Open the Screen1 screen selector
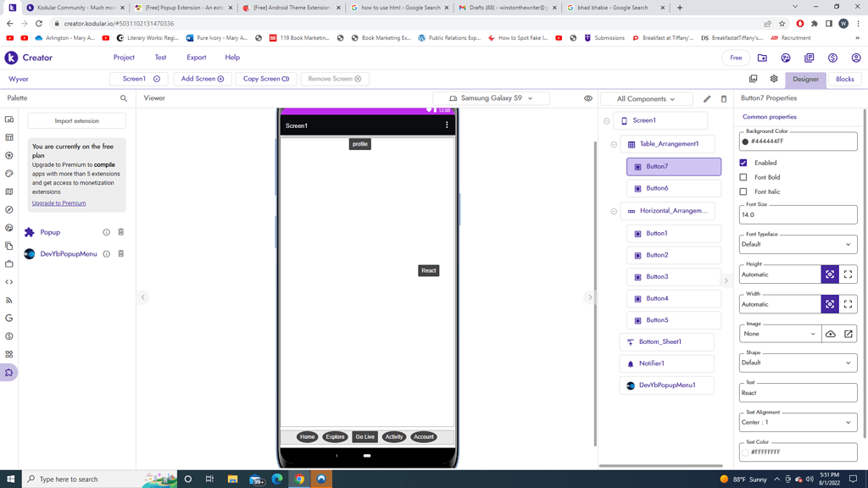This screenshot has width=868, height=488. pyautogui.click(x=139, y=79)
